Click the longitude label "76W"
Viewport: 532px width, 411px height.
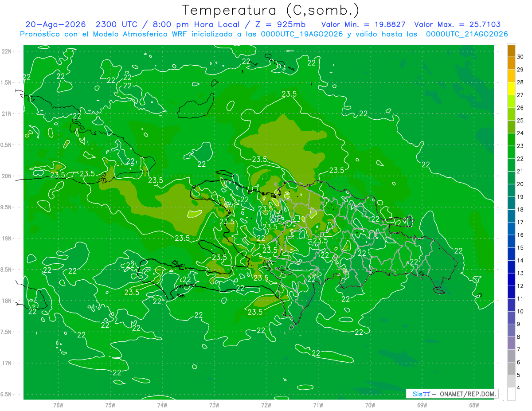point(58,405)
